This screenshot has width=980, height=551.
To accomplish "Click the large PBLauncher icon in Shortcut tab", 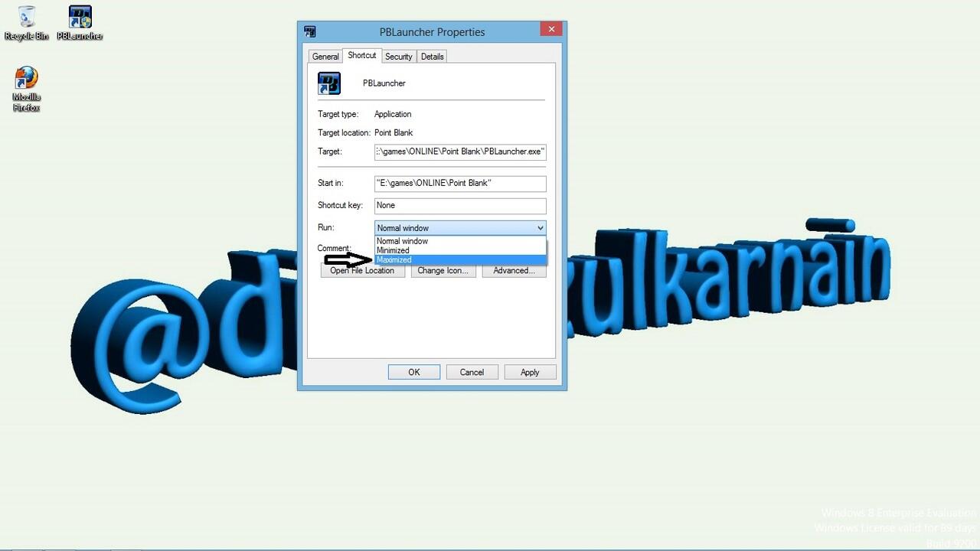I will pos(329,83).
